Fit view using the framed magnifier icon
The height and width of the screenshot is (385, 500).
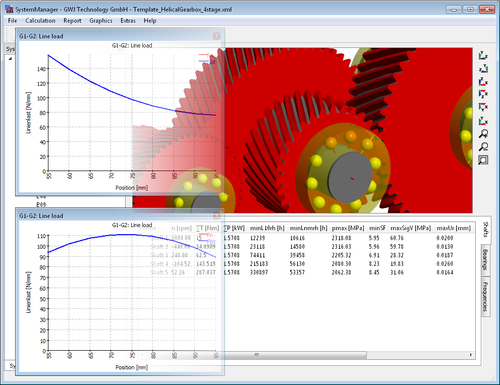coord(483,160)
